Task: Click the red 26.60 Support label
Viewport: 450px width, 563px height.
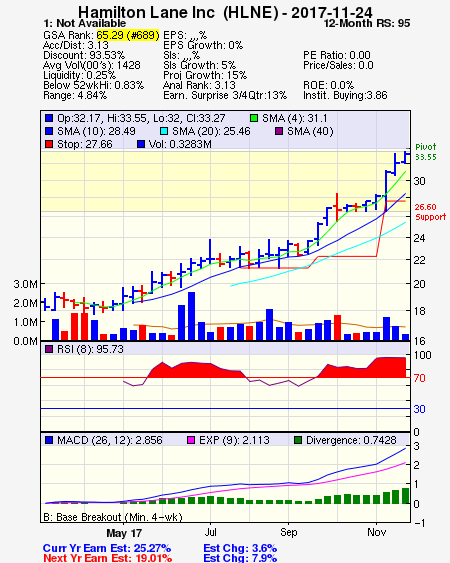Action: point(430,212)
